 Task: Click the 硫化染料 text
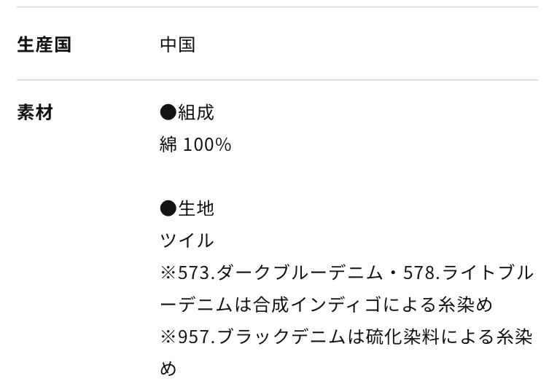coord(399,337)
